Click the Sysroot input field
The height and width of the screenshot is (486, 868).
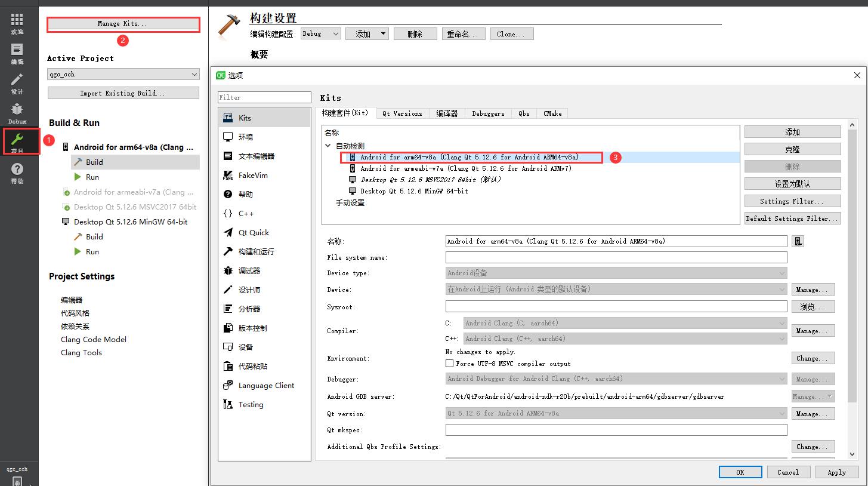tap(616, 306)
